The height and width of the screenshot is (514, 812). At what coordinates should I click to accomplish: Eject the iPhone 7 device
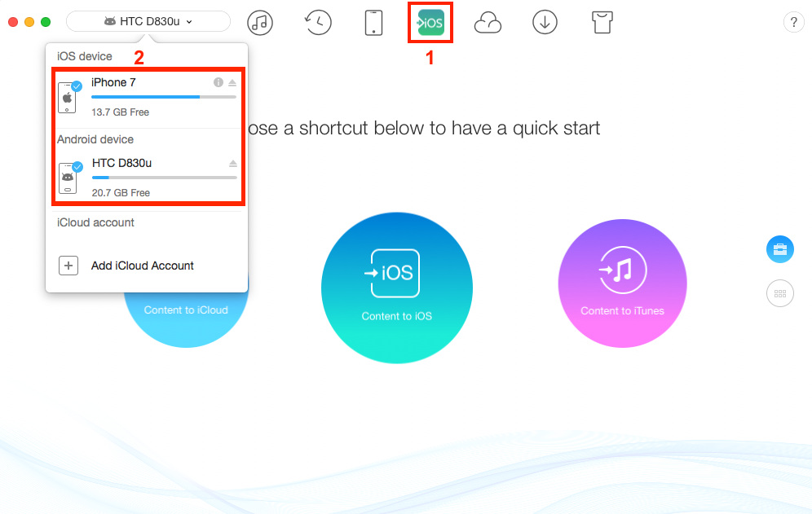232,82
